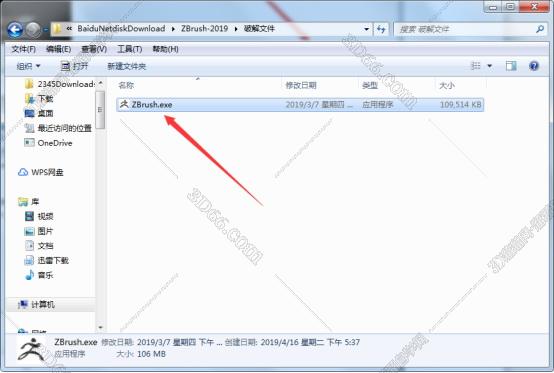Screen dimensions: 554x373
Task: Open the 查看(V) menu
Action: pos(94,49)
